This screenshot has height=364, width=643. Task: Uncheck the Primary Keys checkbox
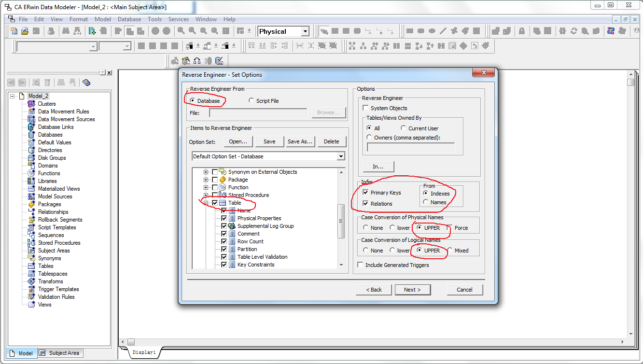coord(365,193)
